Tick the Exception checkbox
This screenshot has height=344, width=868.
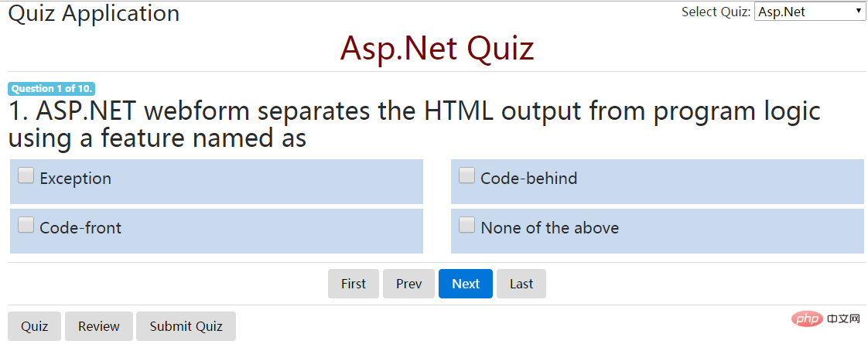tap(26, 176)
